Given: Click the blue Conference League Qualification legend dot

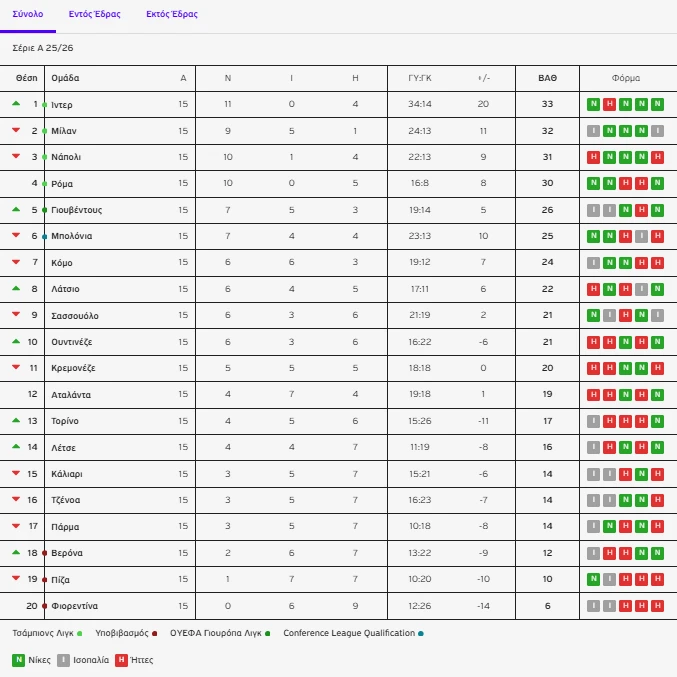Looking at the screenshot, I should click(x=420, y=633).
